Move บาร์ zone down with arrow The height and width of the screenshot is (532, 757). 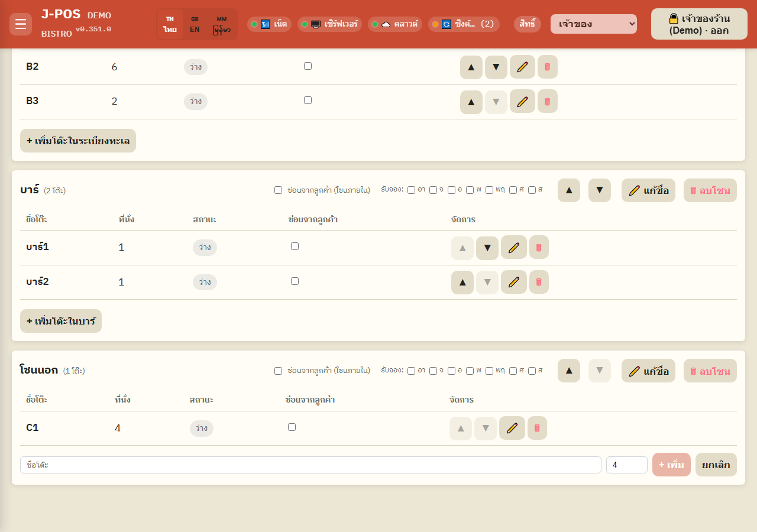[600, 190]
